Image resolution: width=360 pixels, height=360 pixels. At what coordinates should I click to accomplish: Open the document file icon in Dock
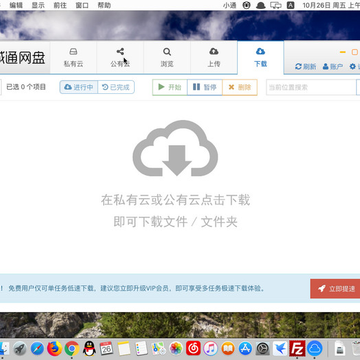pos(339,349)
